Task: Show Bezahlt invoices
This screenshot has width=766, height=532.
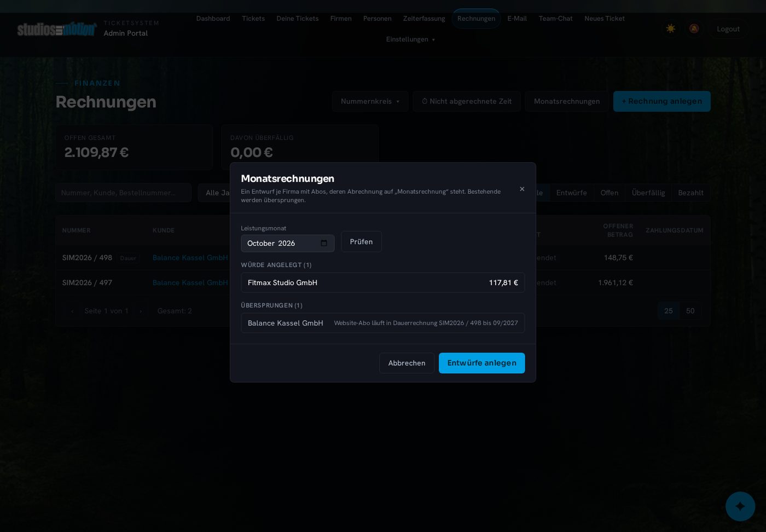Action: (690, 193)
